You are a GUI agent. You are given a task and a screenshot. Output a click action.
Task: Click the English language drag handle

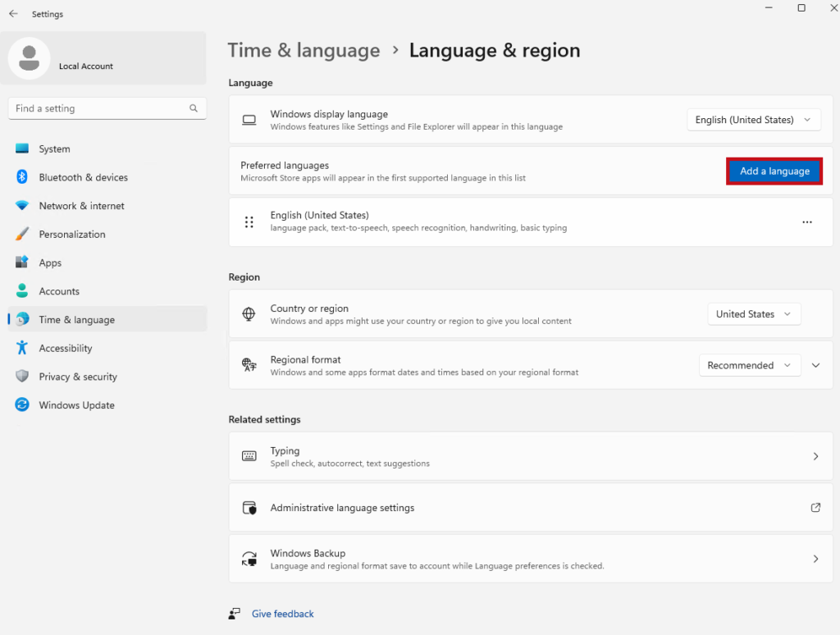[x=249, y=222]
